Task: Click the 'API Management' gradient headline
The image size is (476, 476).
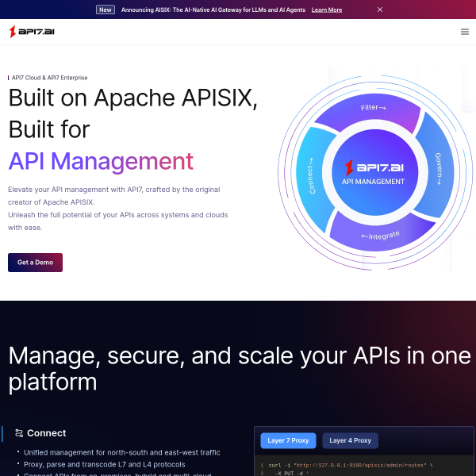Action: [101, 162]
